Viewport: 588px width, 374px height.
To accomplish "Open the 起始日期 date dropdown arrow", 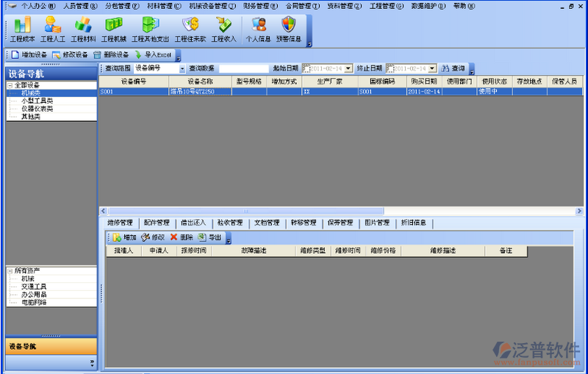I will click(348, 68).
